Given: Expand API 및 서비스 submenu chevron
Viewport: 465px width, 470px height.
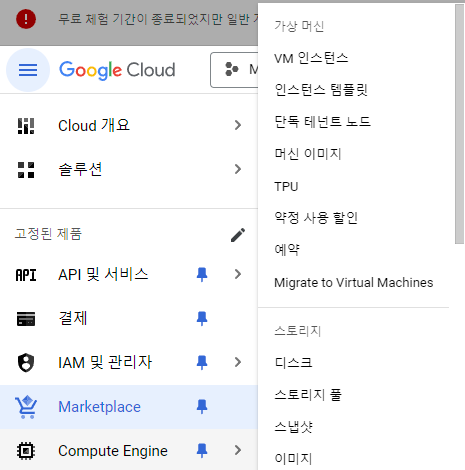Looking at the screenshot, I should pyautogui.click(x=238, y=274).
